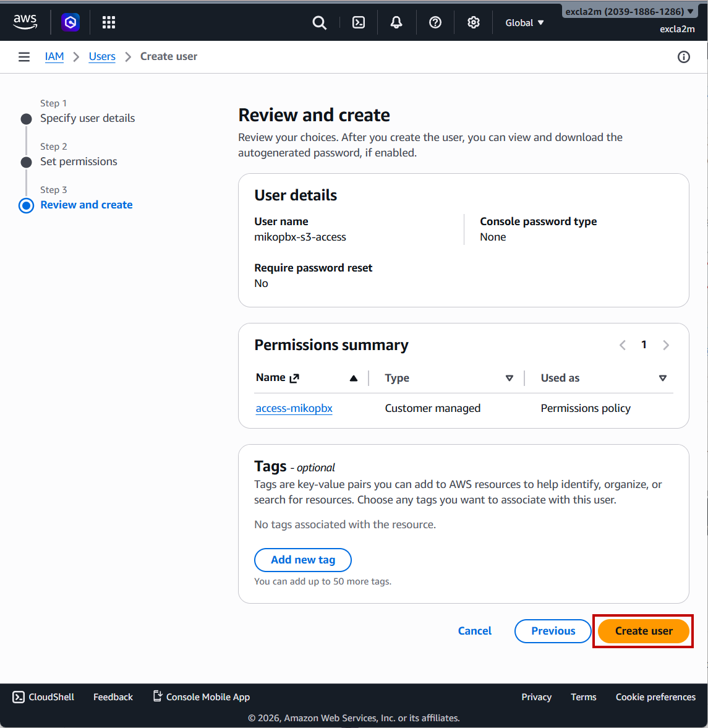Viewport: 708px width, 728px height.
Task: Open the notifications bell
Action: tap(396, 23)
